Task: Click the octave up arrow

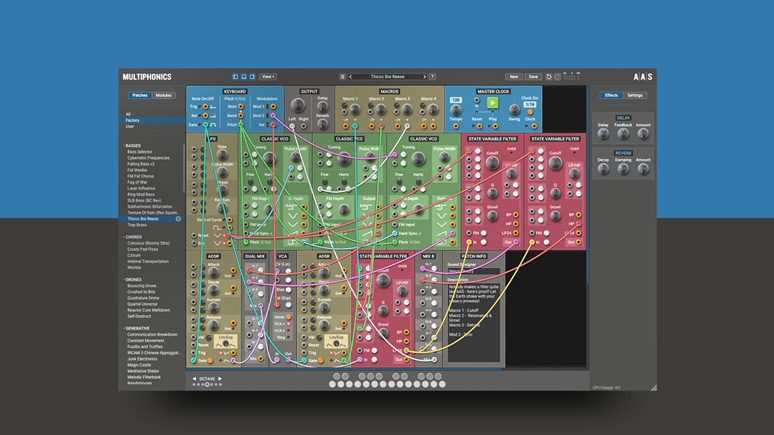Action: (222, 379)
